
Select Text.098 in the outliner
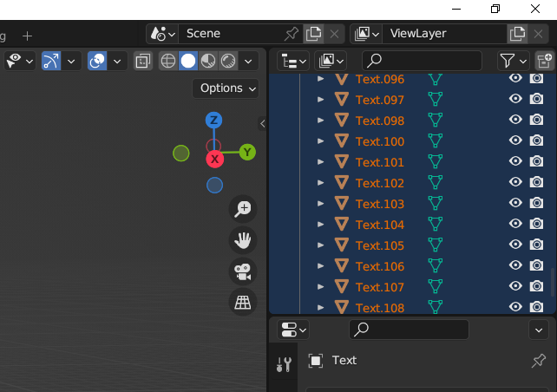point(380,121)
